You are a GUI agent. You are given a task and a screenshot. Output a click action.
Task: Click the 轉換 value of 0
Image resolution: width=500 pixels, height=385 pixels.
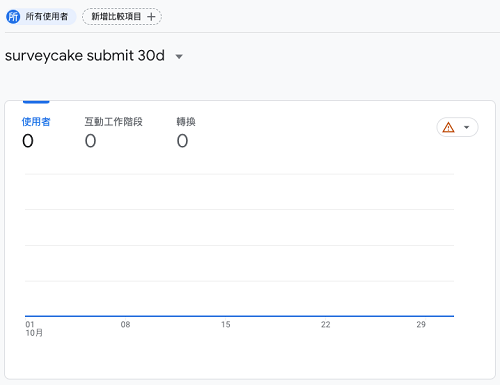[x=182, y=141]
